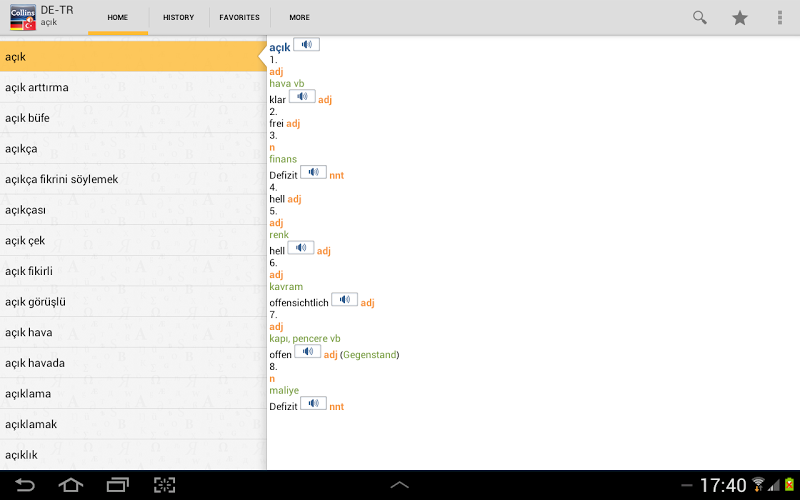Select entry açık büfe
This screenshot has width=800, height=500.
tap(133, 118)
